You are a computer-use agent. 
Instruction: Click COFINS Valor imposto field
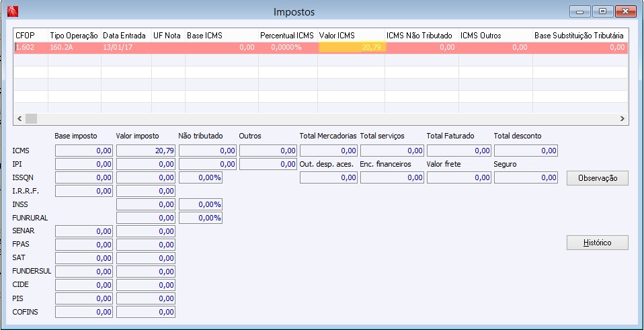click(x=146, y=312)
